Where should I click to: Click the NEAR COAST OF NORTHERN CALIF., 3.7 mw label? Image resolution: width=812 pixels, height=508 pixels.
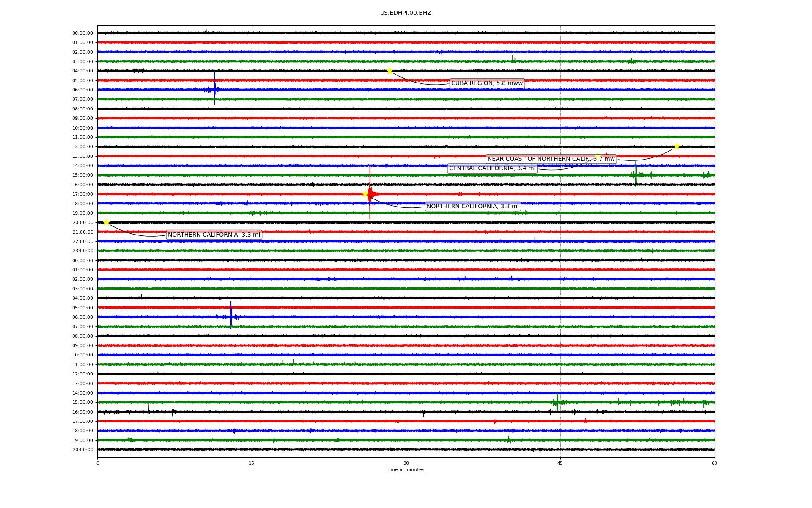551,159
